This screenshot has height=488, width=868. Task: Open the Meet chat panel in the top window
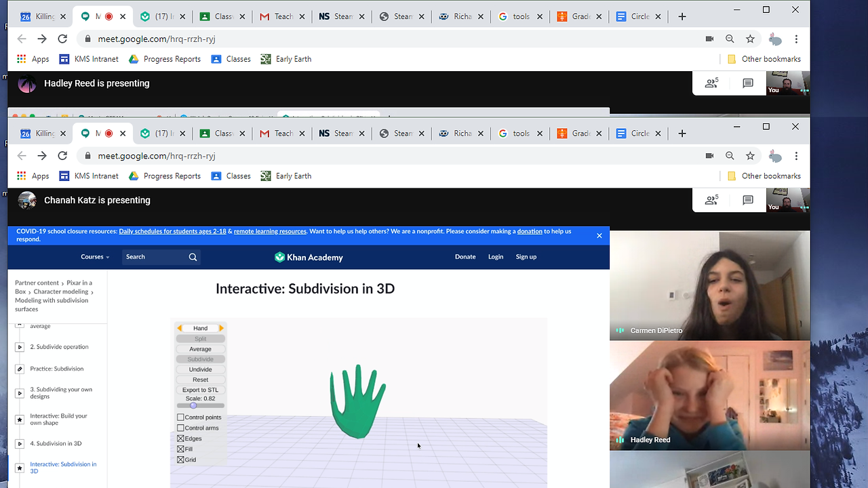tap(748, 83)
